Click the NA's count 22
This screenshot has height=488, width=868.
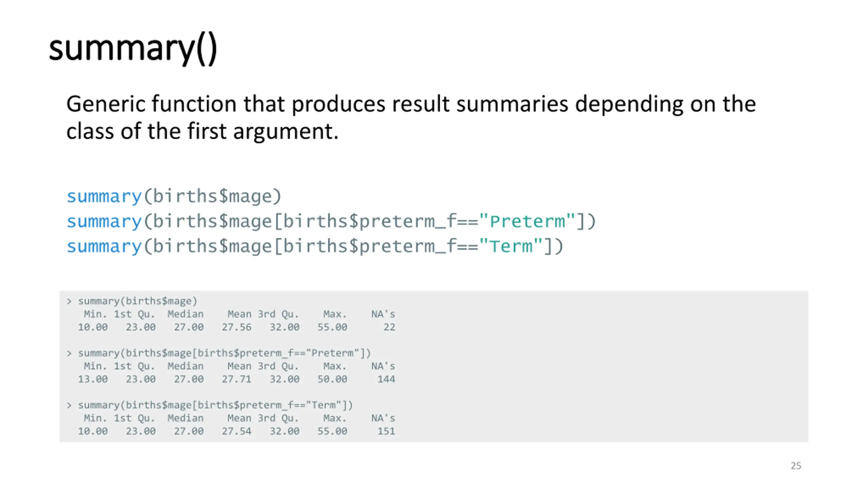389,327
